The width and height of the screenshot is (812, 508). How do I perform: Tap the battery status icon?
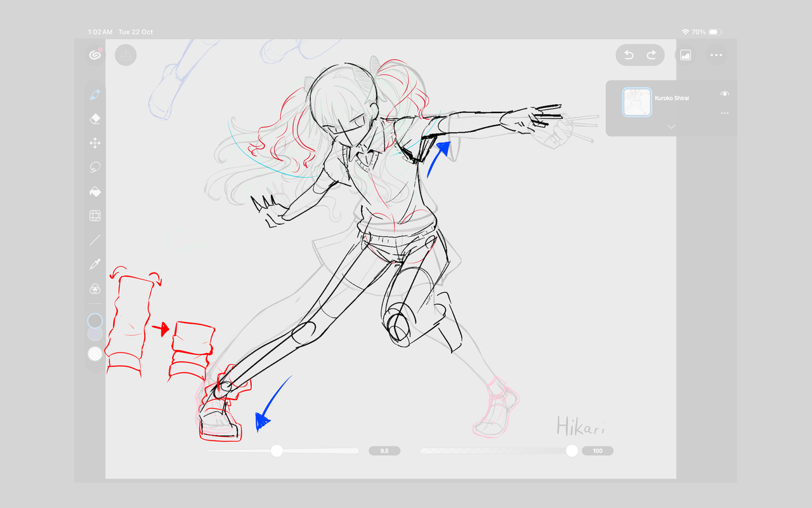point(716,32)
